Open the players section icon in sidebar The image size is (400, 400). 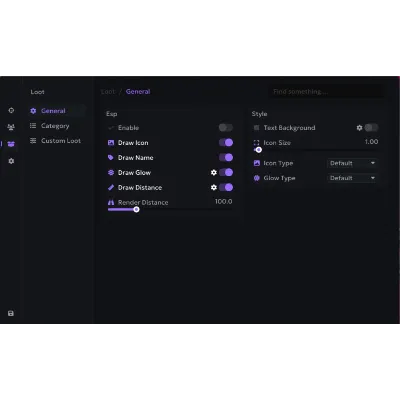tap(11, 127)
